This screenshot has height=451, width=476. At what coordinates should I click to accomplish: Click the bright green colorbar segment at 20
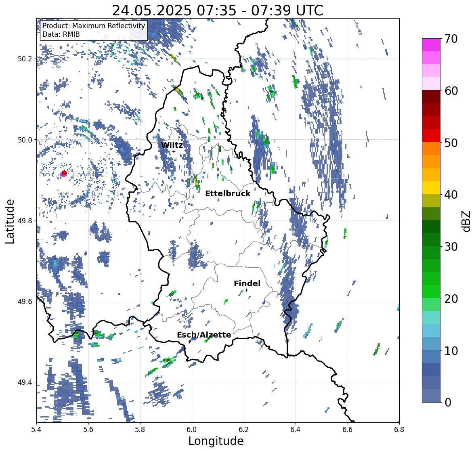click(x=431, y=292)
